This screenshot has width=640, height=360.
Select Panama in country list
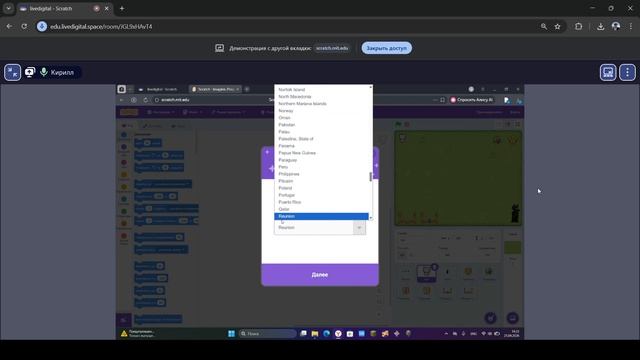click(321, 146)
